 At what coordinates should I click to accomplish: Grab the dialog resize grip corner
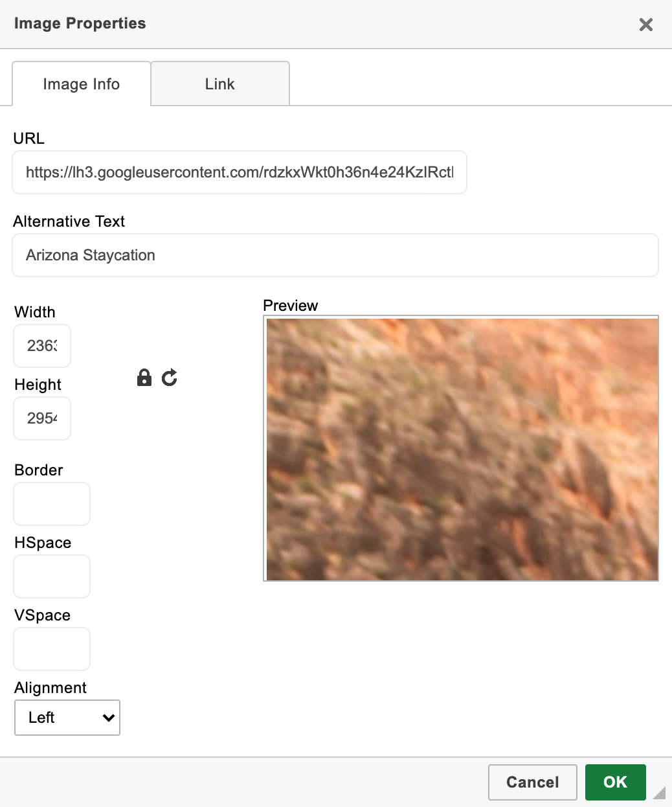tap(659, 793)
